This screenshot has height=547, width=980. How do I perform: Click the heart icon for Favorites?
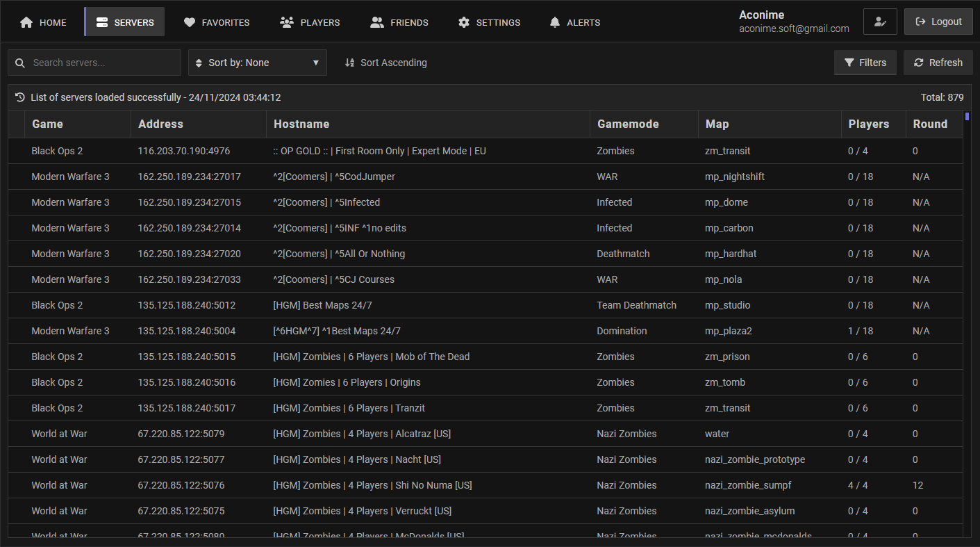(190, 22)
